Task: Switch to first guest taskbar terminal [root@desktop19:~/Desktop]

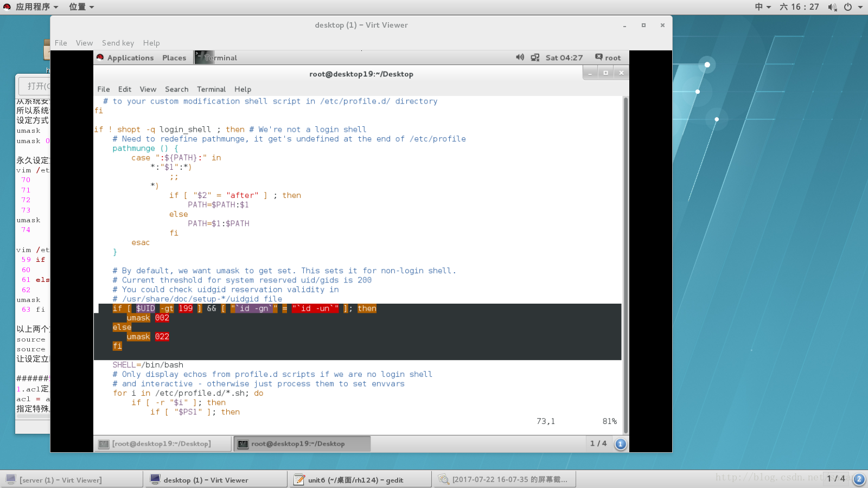Action: (x=162, y=444)
